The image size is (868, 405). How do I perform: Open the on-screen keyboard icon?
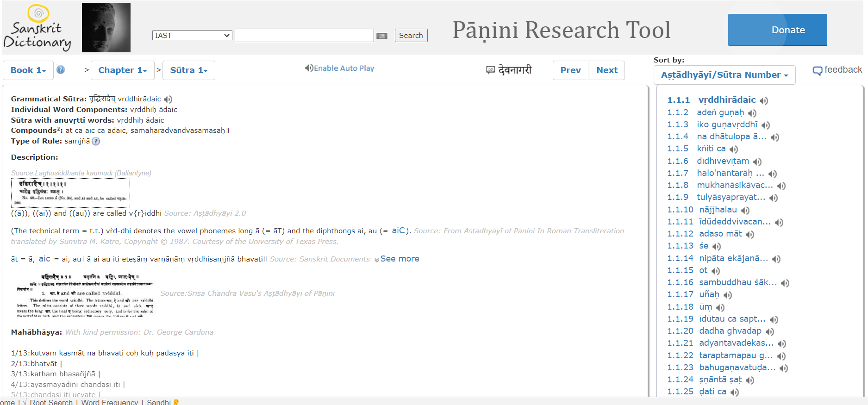click(x=382, y=36)
